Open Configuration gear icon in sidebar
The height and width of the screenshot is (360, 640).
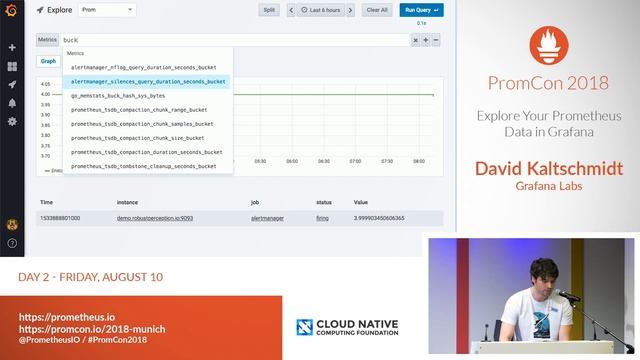click(12, 121)
